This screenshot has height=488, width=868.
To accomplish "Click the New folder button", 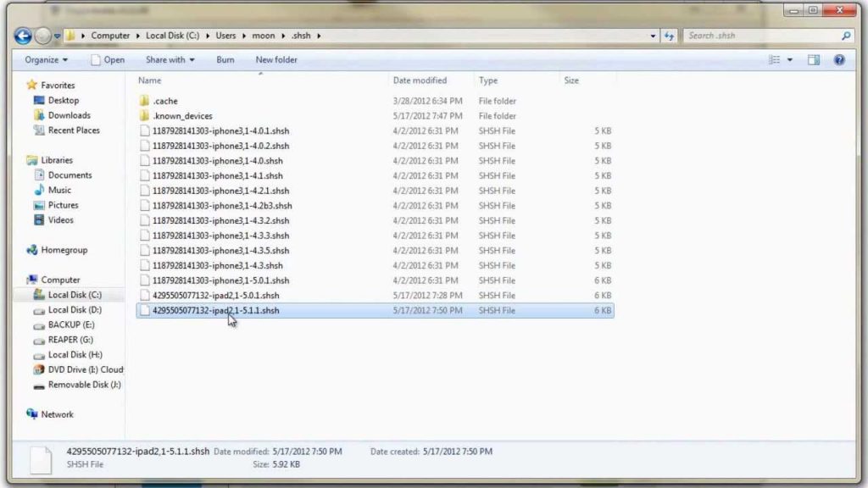I will (276, 60).
